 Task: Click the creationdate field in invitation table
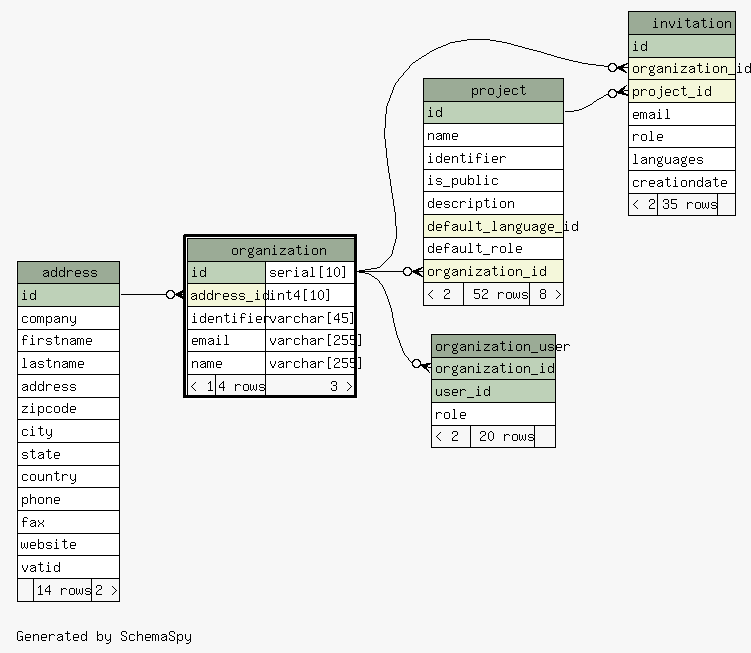point(682,182)
